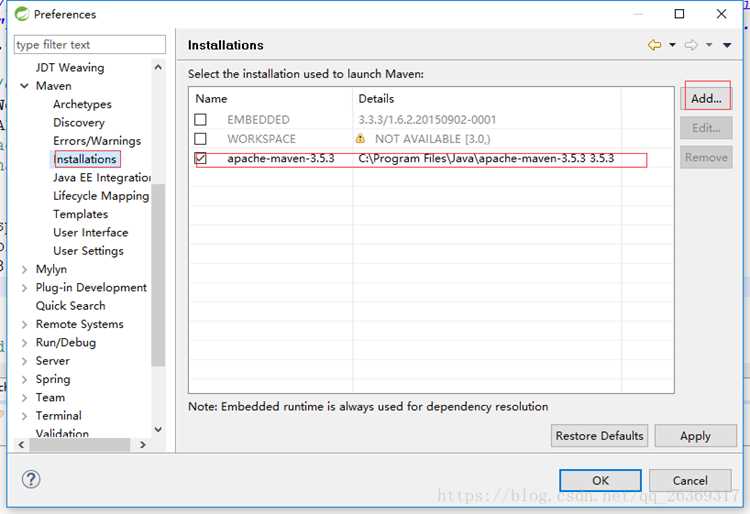The width and height of the screenshot is (750, 514).
Task: Open Errors/Warnings preference page
Action: tap(97, 141)
